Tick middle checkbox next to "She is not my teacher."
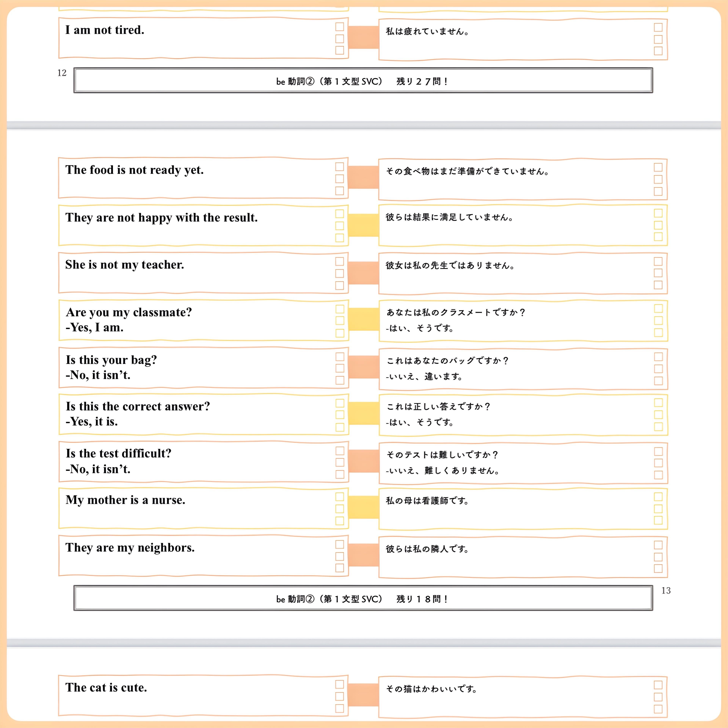Viewport: 728px width, 728px height. tap(340, 273)
